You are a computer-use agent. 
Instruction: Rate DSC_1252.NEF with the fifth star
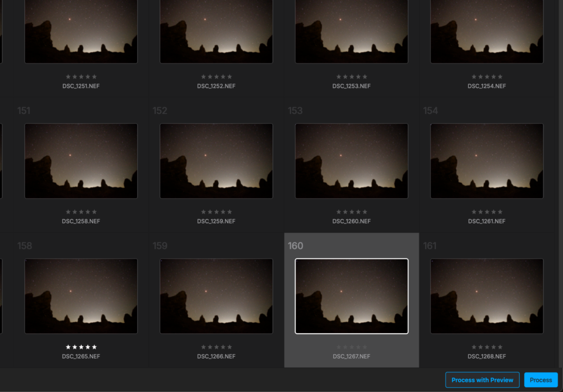(230, 77)
